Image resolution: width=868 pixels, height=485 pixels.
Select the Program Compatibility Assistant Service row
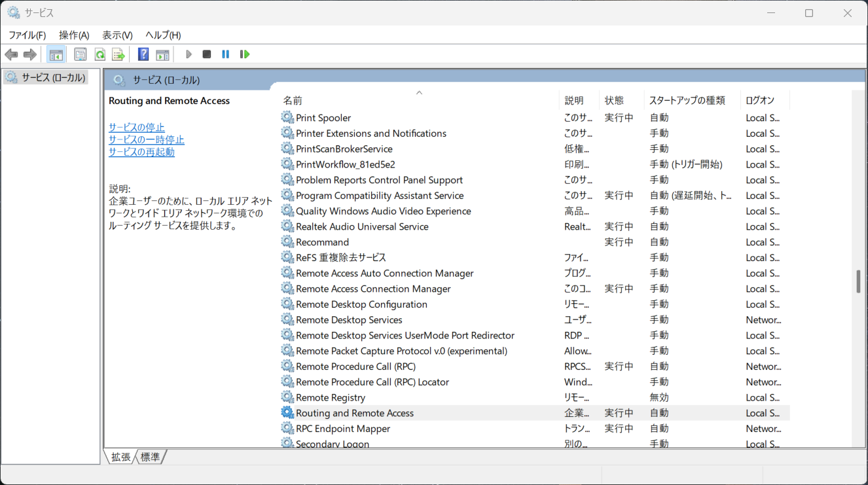(x=535, y=196)
